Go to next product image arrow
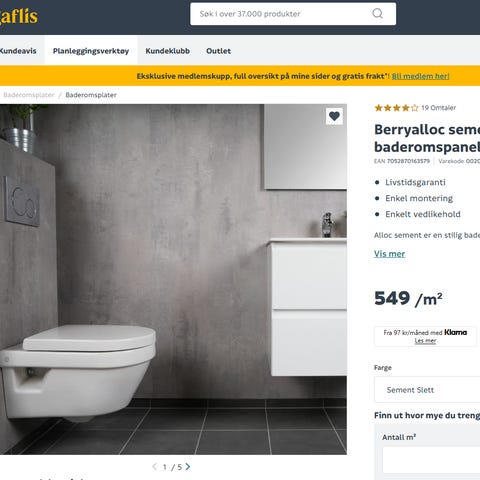 (x=188, y=467)
